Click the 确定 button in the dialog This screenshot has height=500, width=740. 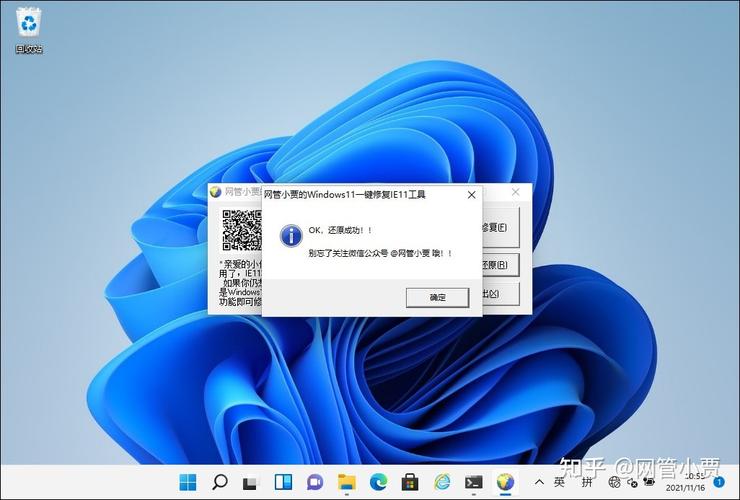click(x=437, y=297)
